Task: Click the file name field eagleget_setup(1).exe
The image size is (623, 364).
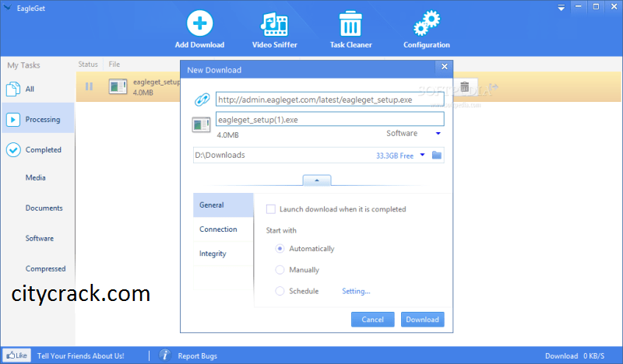Action: (x=329, y=119)
